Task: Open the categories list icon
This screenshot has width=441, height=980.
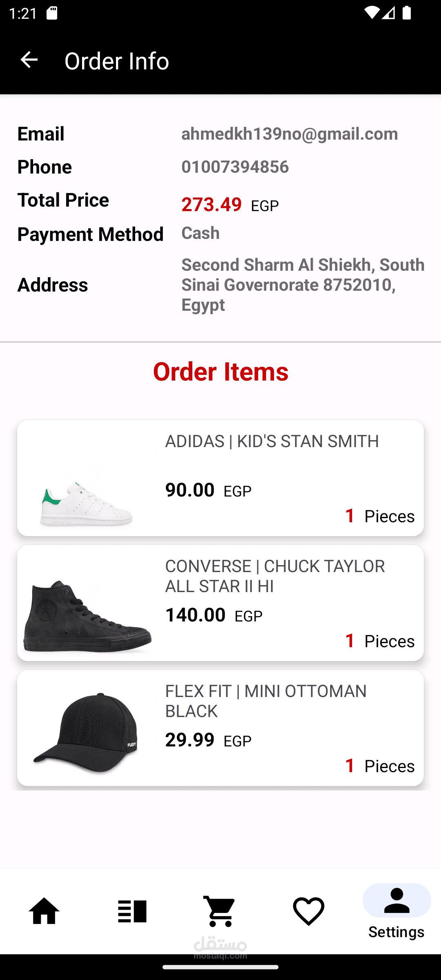Action: point(132,911)
